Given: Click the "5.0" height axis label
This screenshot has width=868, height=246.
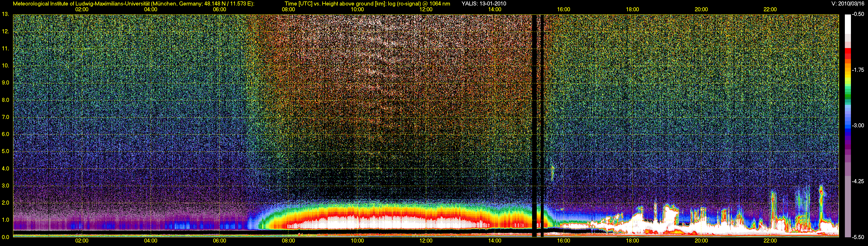Looking at the screenshot, I should (x=5, y=151).
